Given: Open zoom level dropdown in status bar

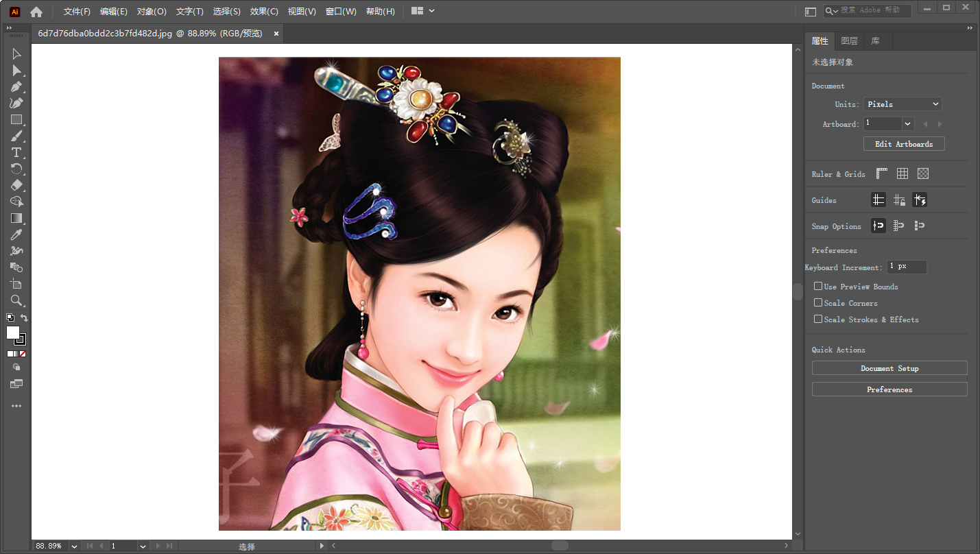Looking at the screenshot, I should click(x=74, y=546).
